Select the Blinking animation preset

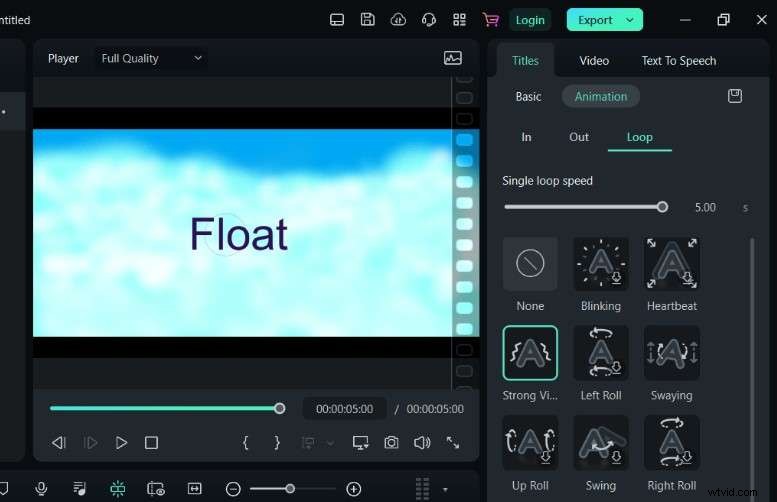tap(601, 264)
